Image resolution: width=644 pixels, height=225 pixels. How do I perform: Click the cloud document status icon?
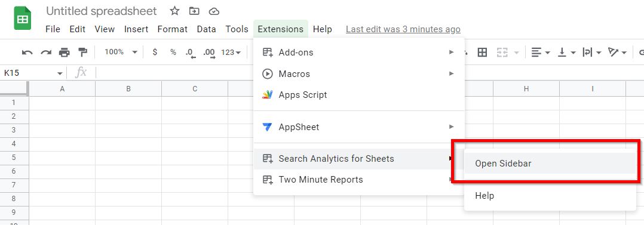[214, 11]
